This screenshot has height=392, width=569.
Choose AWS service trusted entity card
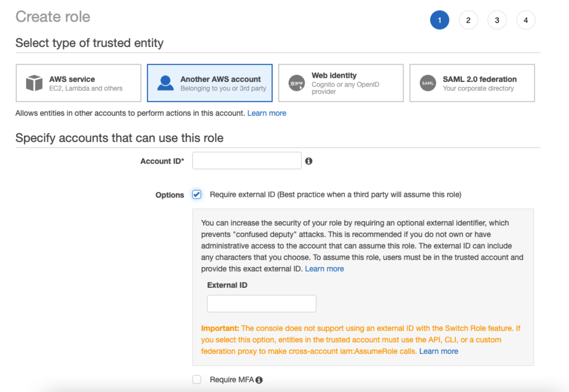point(78,83)
